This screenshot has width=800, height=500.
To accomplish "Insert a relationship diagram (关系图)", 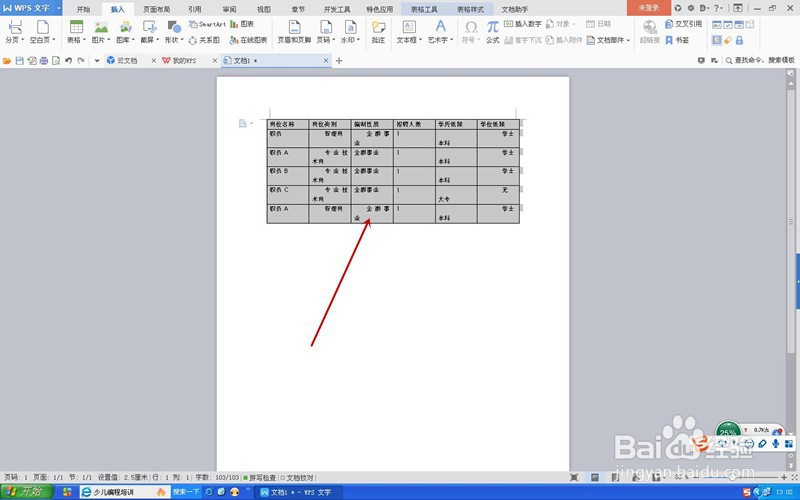I will (x=204, y=40).
